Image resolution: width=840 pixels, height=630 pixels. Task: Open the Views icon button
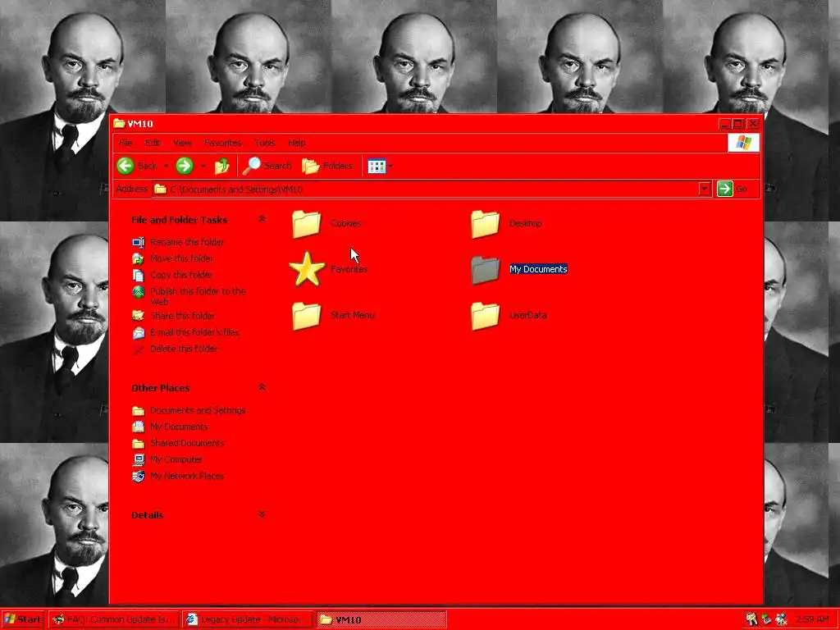click(x=377, y=166)
